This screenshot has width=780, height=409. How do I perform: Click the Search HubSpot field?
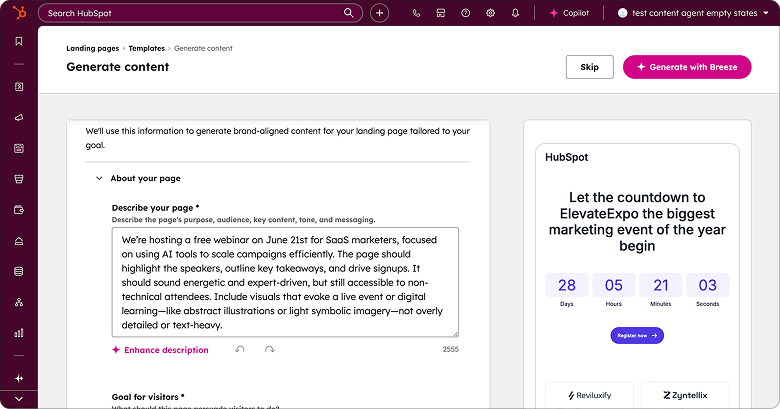200,13
